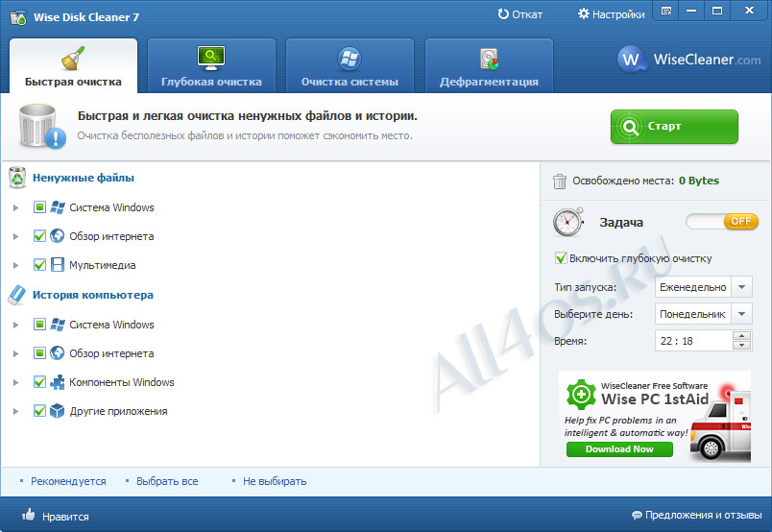Screen dimensions: 772x532
Task: Click Windows flag icon under Ненужные файлы
Action: click(57, 207)
